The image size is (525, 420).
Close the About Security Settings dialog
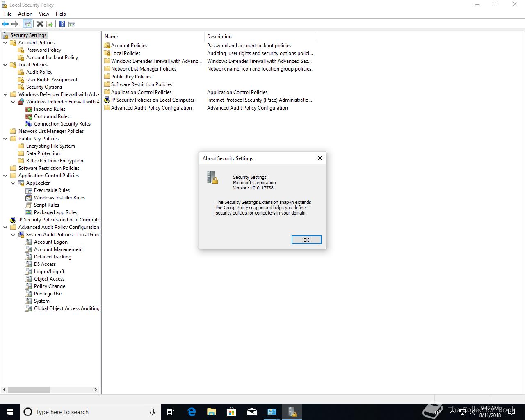(320, 158)
